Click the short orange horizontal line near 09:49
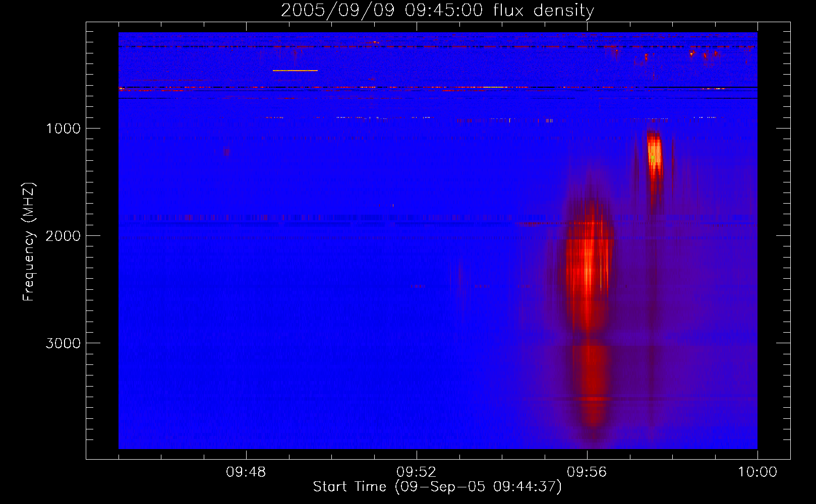This screenshot has width=816, height=504. tap(295, 71)
